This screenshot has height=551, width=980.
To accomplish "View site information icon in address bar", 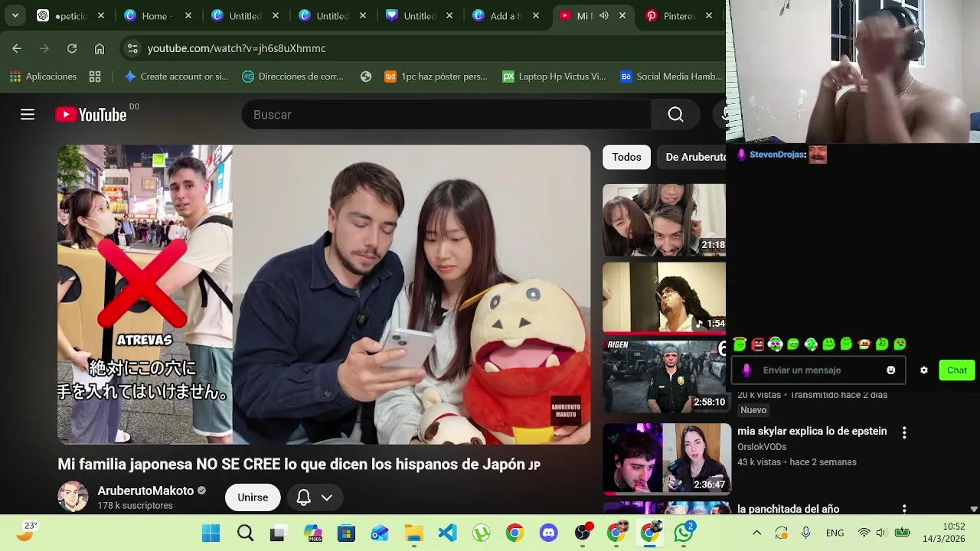I will [132, 48].
